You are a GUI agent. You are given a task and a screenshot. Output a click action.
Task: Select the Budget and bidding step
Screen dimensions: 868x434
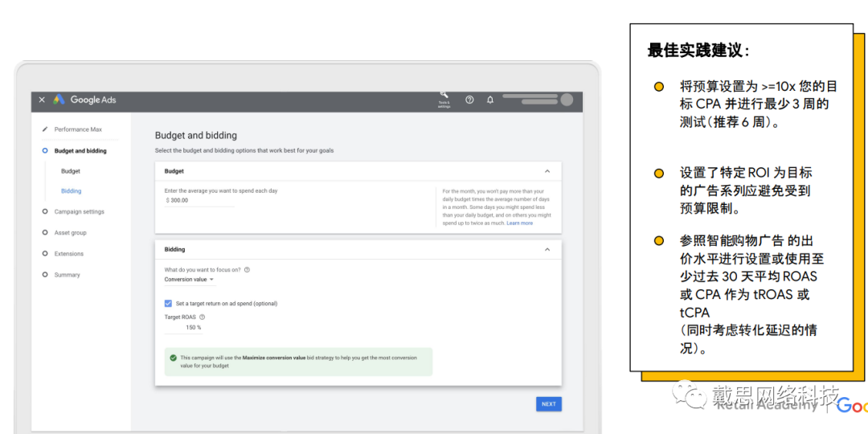coord(80,150)
